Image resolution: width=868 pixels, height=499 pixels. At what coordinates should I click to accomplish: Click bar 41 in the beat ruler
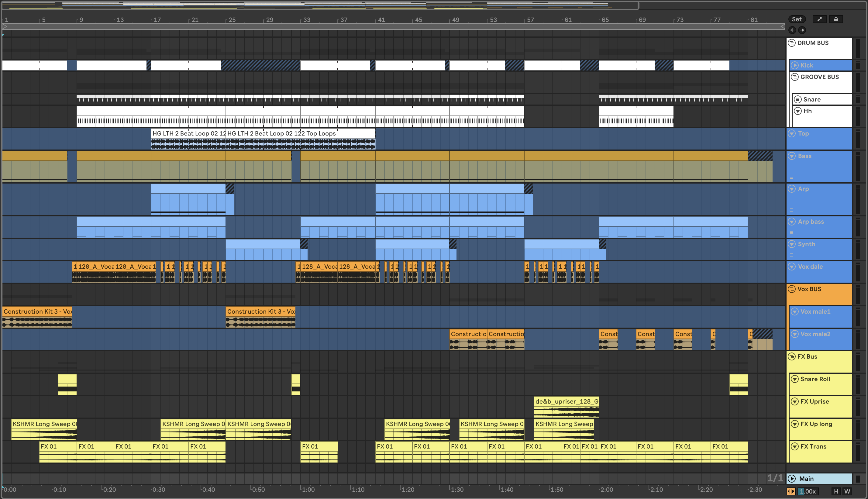(x=381, y=19)
